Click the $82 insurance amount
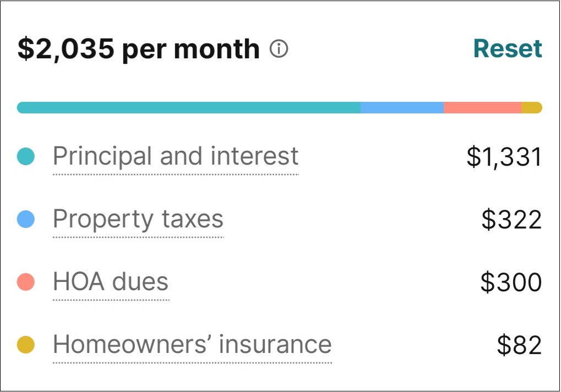Image resolution: width=561 pixels, height=392 pixels. 519,345
